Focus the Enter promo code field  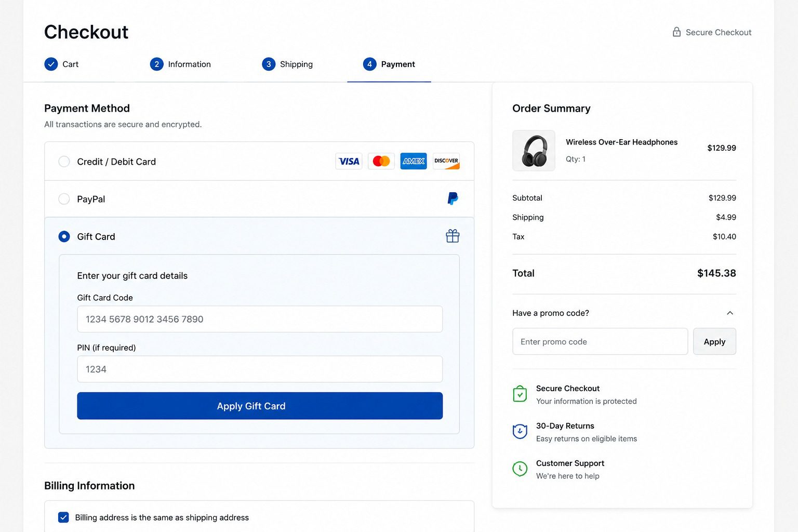point(600,341)
